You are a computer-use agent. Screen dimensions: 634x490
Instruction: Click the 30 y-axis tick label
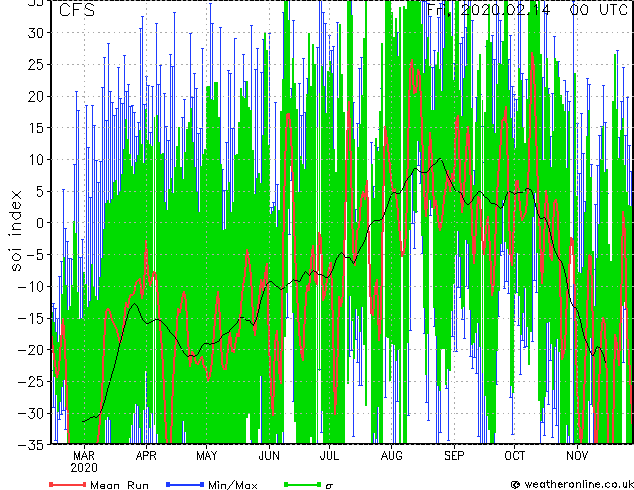36,33
